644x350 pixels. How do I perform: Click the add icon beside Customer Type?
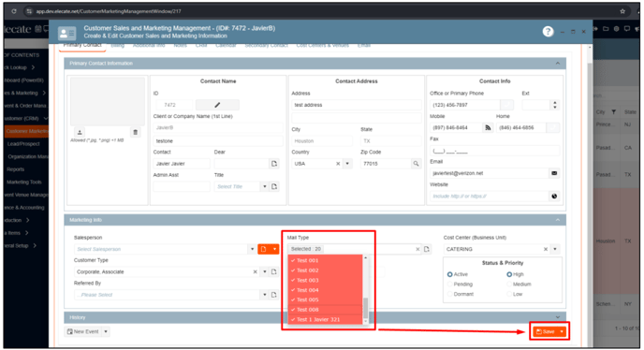coord(274,271)
